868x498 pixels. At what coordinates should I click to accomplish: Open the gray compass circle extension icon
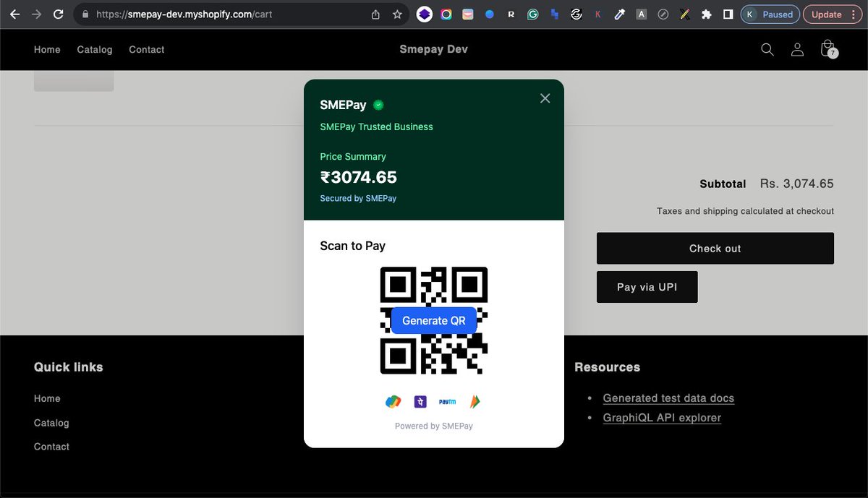pyautogui.click(x=663, y=14)
